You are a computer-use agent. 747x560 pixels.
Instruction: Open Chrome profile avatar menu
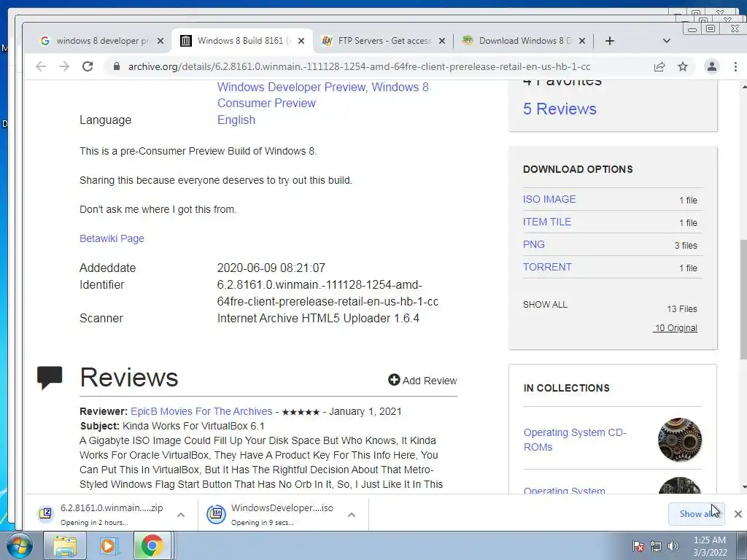click(x=712, y=66)
